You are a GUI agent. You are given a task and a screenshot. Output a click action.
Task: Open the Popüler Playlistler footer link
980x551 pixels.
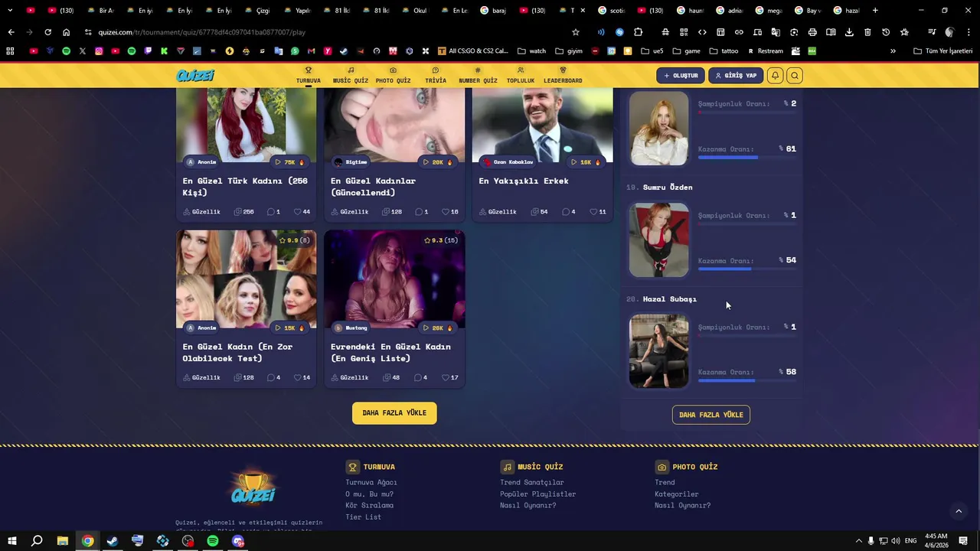click(538, 494)
